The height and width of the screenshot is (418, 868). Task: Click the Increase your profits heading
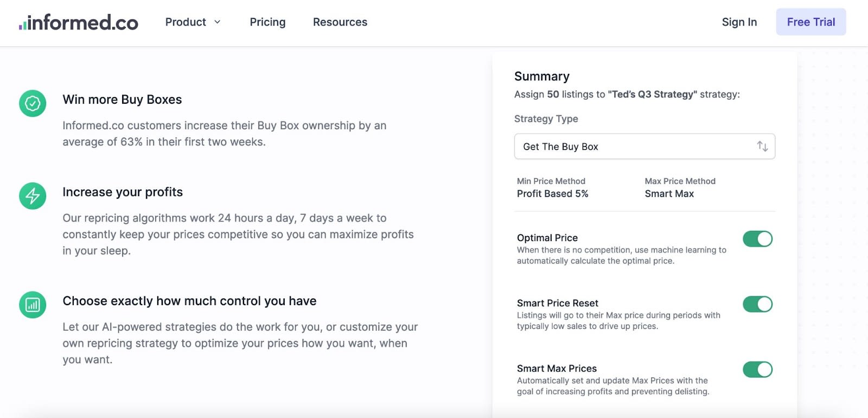click(x=123, y=192)
